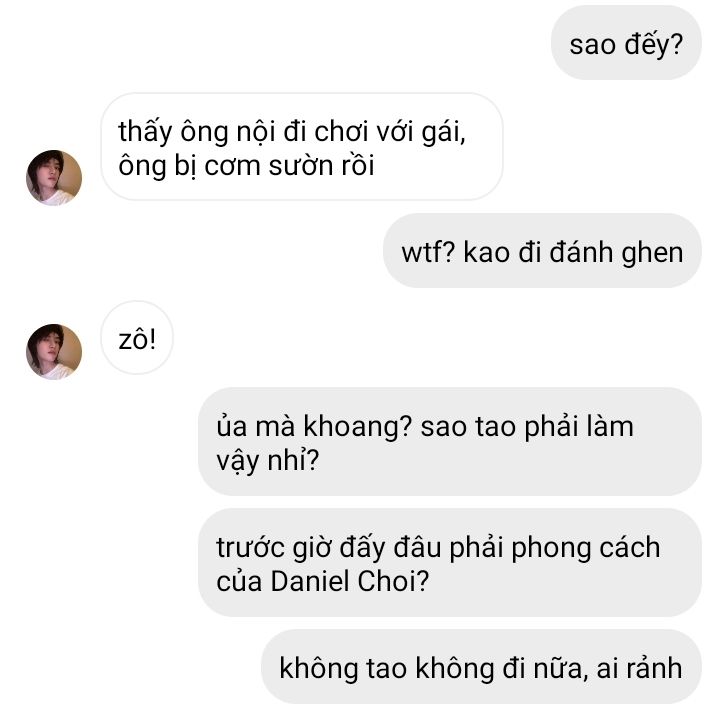Open sender avatar beside the 'cơm sườn' message
Viewport: 720px width, 711px height.
(54, 177)
